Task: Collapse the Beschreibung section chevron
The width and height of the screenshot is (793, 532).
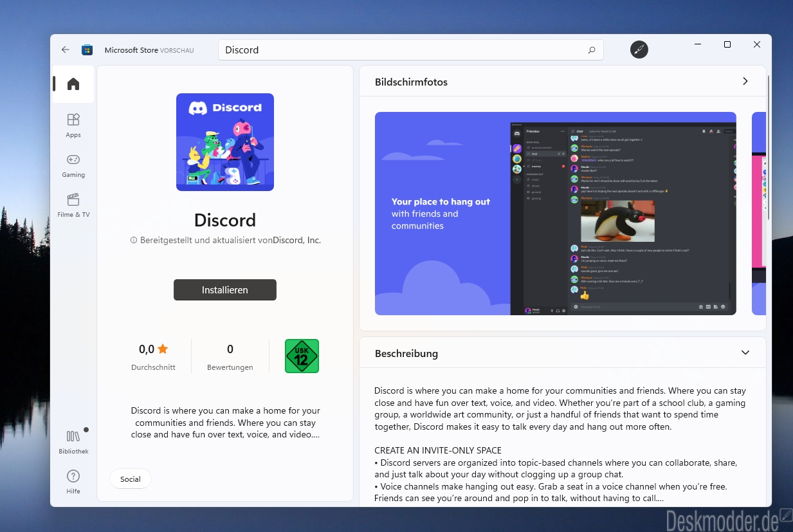Action: [x=745, y=353]
